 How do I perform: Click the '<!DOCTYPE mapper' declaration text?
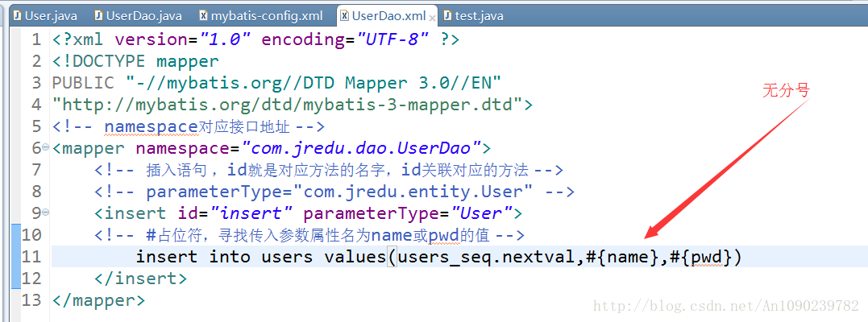tap(135, 61)
